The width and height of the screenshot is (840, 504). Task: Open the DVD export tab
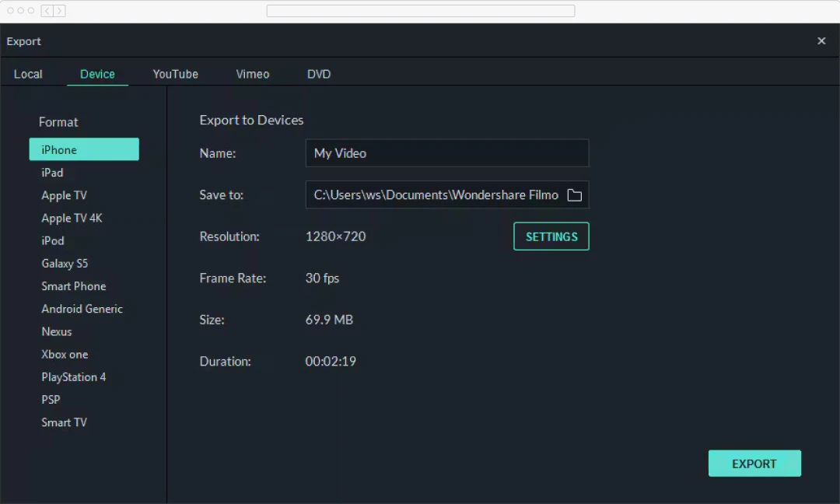point(318,74)
